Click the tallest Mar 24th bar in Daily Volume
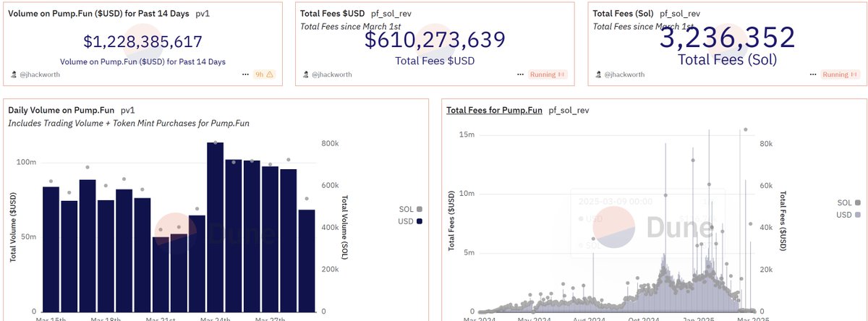This screenshot has width=868, height=321. pos(215,227)
